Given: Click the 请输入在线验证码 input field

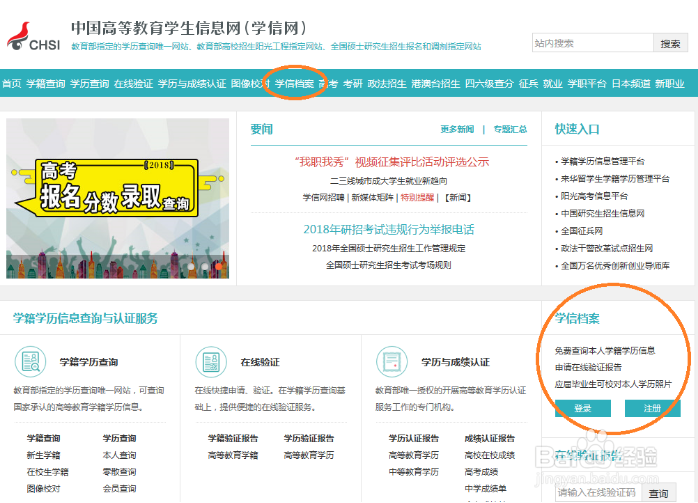Looking at the screenshot, I should pos(598,492).
